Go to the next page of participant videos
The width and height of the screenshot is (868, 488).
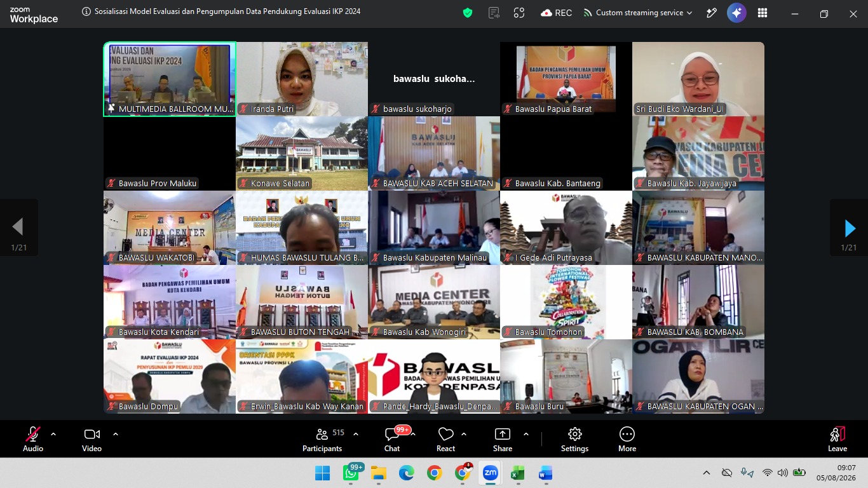(849, 227)
